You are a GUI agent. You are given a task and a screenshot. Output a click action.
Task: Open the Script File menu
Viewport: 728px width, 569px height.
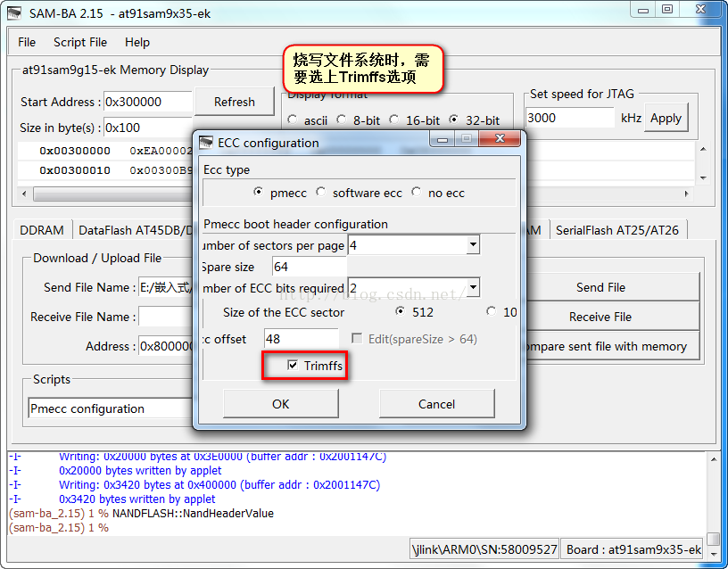tap(80, 42)
